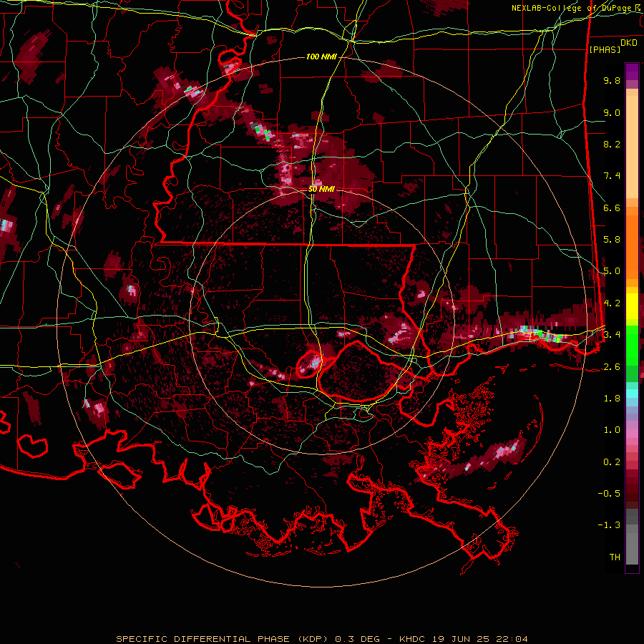Click the yellow segment of the color bar

pos(632,306)
